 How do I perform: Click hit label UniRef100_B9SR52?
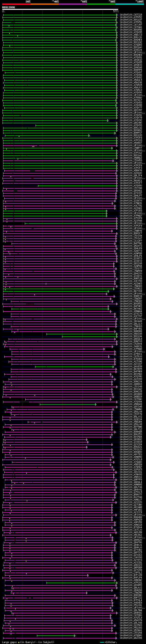coord(131,304)
